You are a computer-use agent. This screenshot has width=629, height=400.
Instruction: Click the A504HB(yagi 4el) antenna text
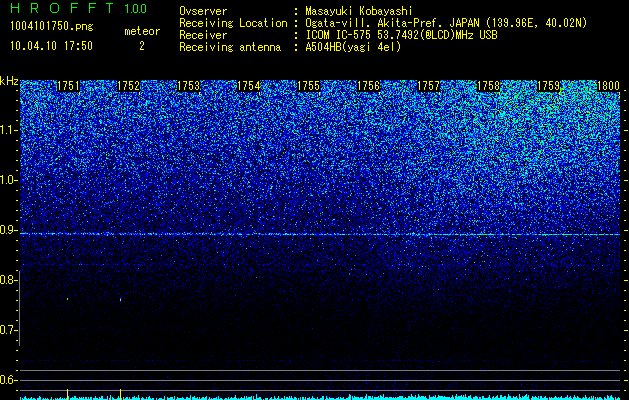click(x=353, y=47)
